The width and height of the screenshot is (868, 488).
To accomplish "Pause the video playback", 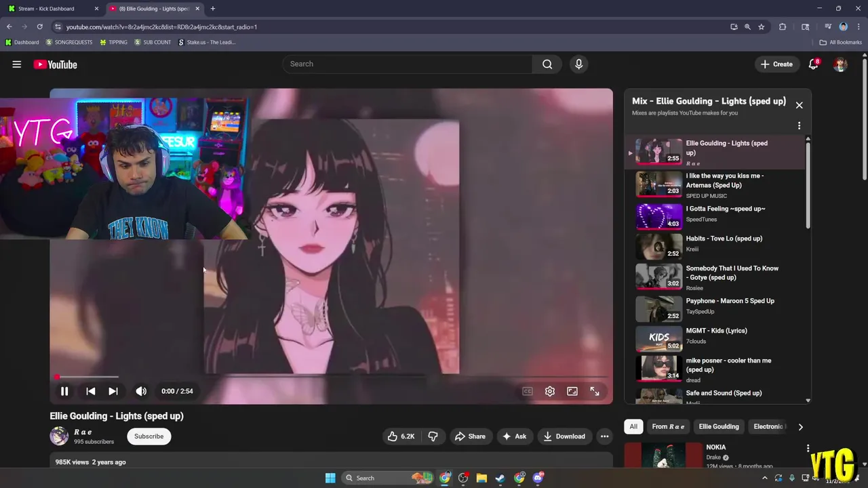I will tap(64, 391).
